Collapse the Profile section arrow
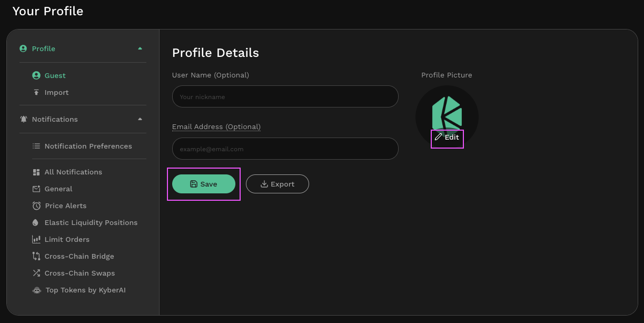644x323 pixels. click(x=140, y=48)
